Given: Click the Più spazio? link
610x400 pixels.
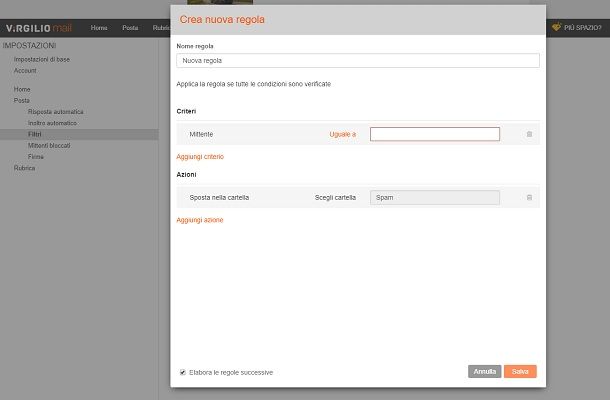Looking at the screenshot, I should 582,28.
